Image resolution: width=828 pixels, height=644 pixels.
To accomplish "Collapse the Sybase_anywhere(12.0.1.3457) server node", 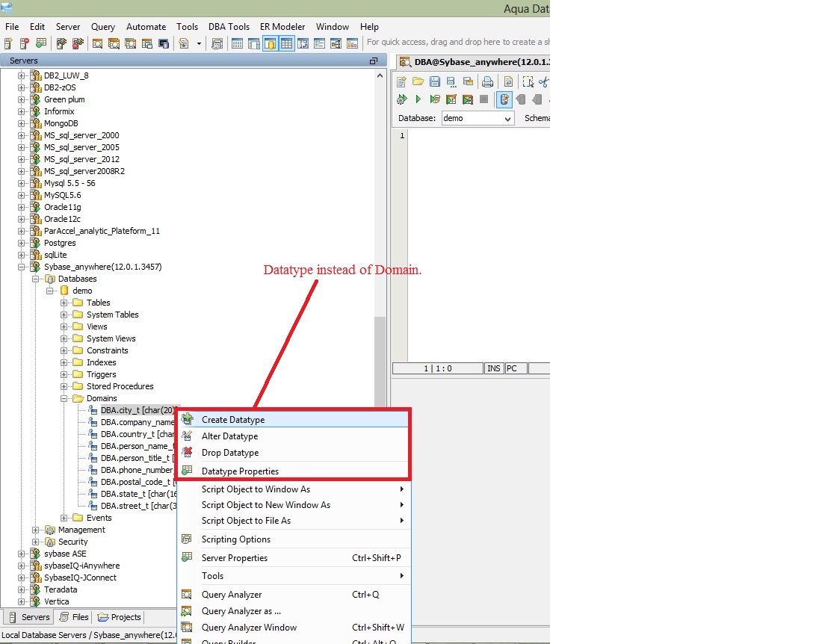I will click(21, 267).
